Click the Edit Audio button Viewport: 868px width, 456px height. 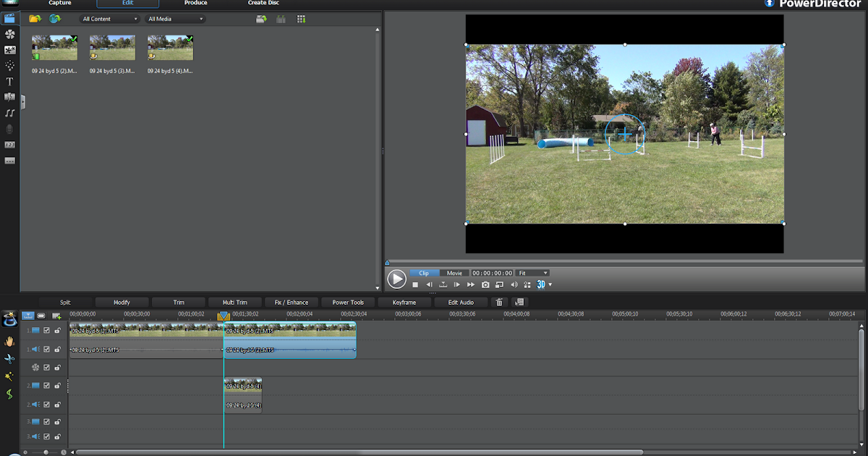pos(461,302)
